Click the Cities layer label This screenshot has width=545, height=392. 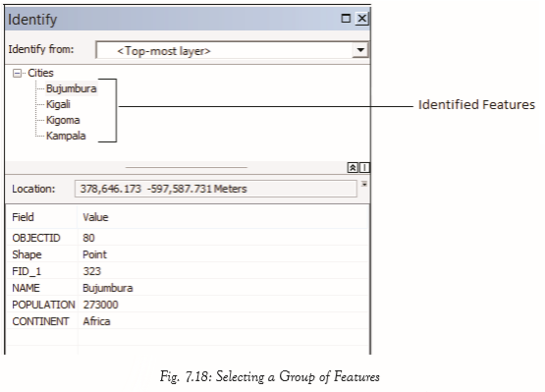pos(40,73)
